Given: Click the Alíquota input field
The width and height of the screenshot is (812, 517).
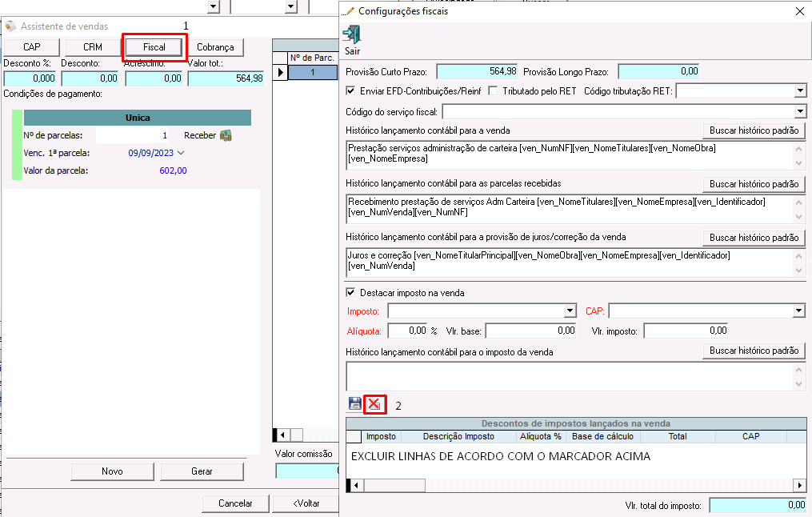Looking at the screenshot, I should coord(407,331).
